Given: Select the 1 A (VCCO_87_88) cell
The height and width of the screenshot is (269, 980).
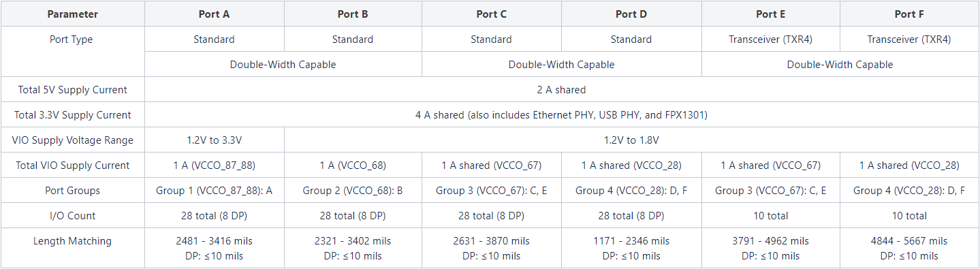Looking at the screenshot, I should pyautogui.click(x=214, y=165).
